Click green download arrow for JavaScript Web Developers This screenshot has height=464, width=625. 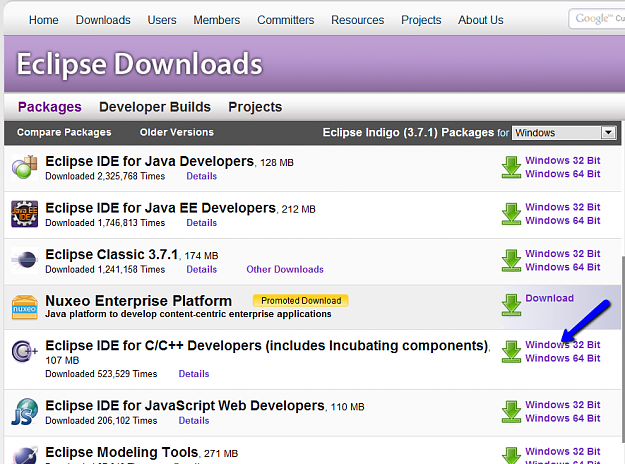[x=511, y=411]
